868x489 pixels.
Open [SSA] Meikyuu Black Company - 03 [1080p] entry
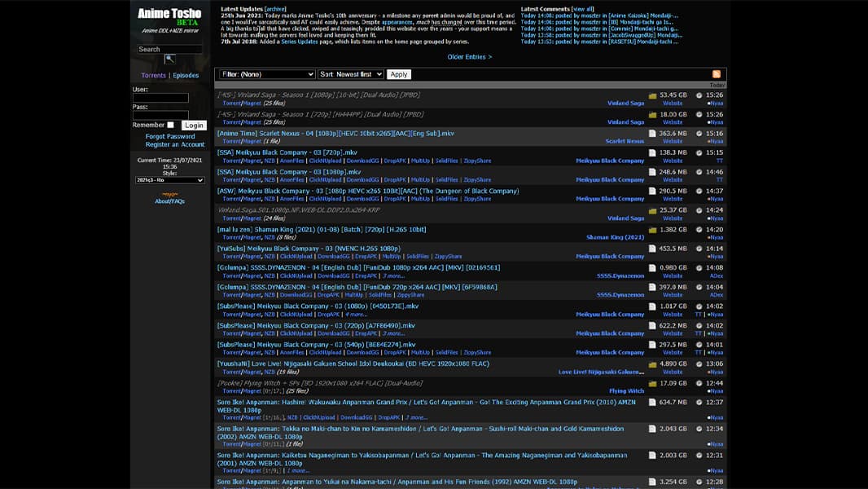(289, 172)
